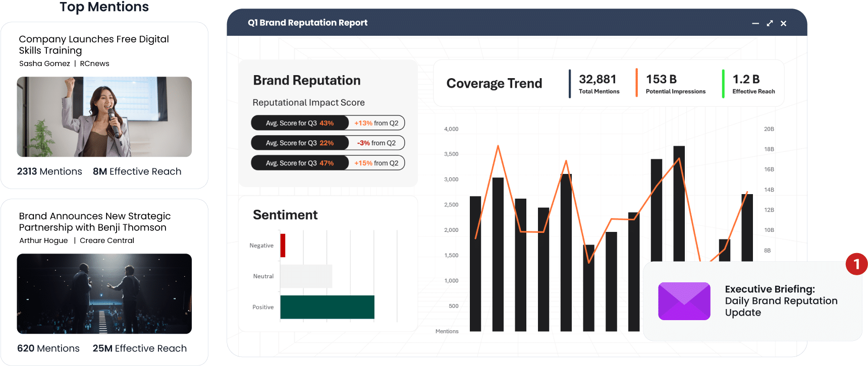The width and height of the screenshot is (868, 366).
Task: Close the Q1 Brand Reputation Report window
Action: 784,23
